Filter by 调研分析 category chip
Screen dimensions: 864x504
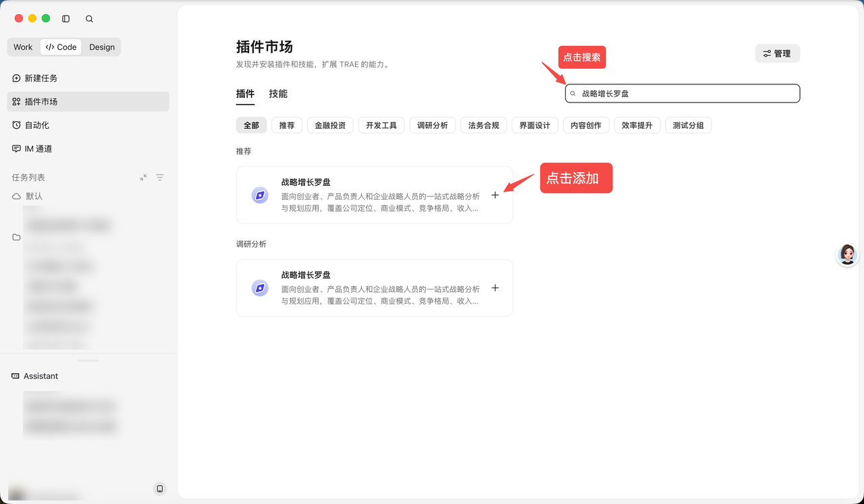pyautogui.click(x=433, y=125)
